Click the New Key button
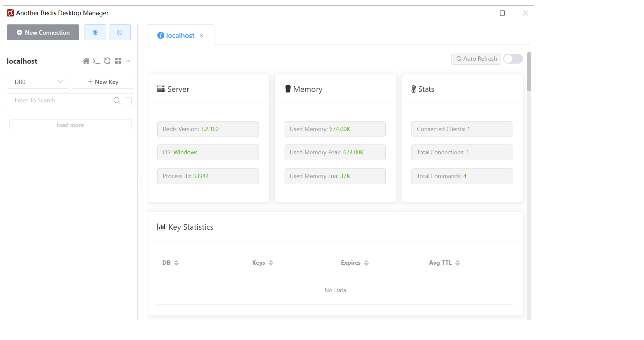Screen dimensions: 644x340 103,82
